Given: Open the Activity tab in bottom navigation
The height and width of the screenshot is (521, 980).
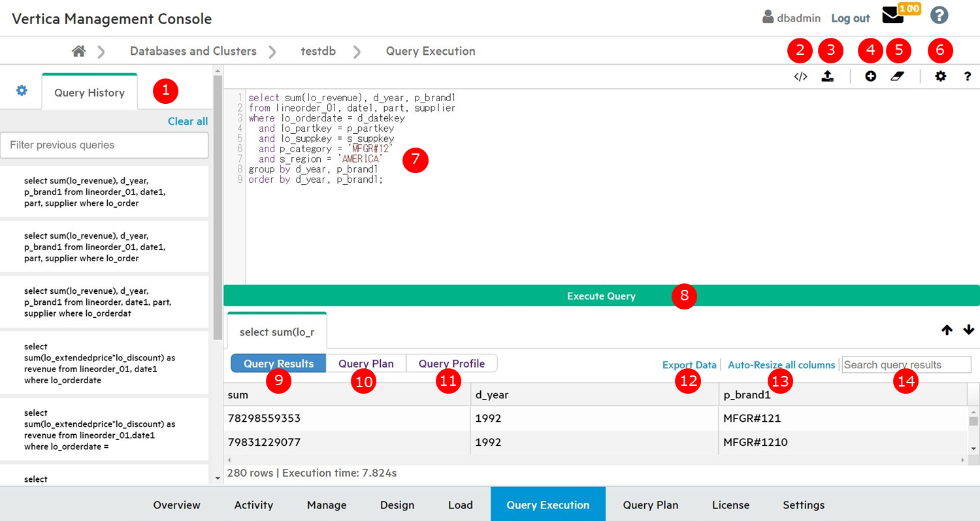Looking at the screenshot, I should pyautogui.click(x=253, y=505).
